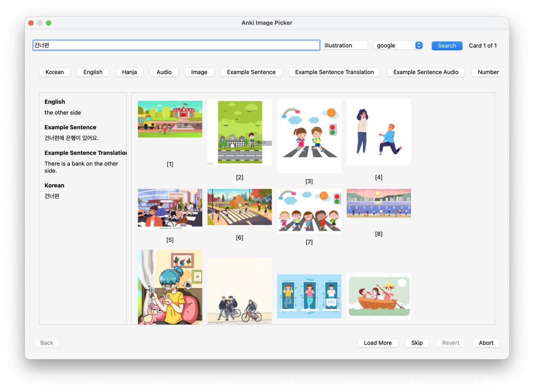Pick the school bus illustration thumbnail

170,119
